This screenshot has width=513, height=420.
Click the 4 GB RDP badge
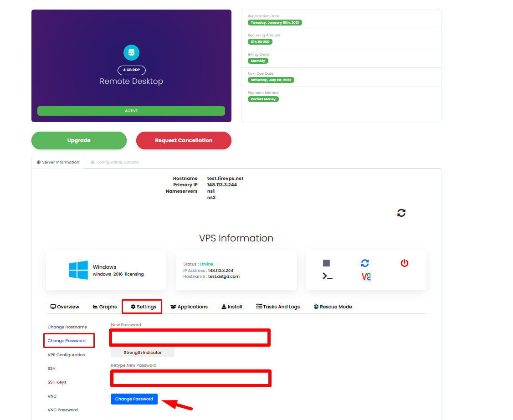coord(132,70)
